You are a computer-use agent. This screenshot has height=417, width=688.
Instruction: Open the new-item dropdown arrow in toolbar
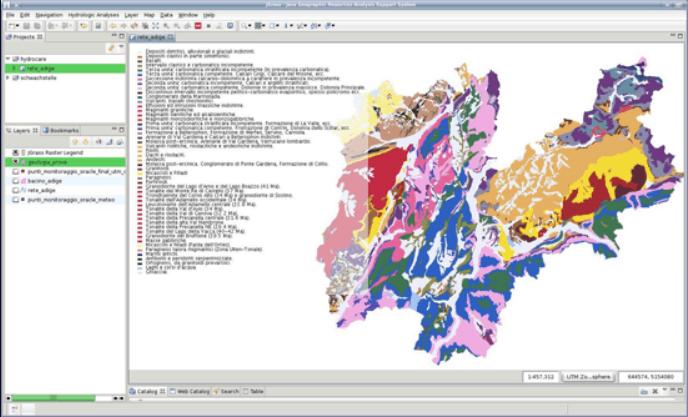pyautogui.click(x=17, y=26)
